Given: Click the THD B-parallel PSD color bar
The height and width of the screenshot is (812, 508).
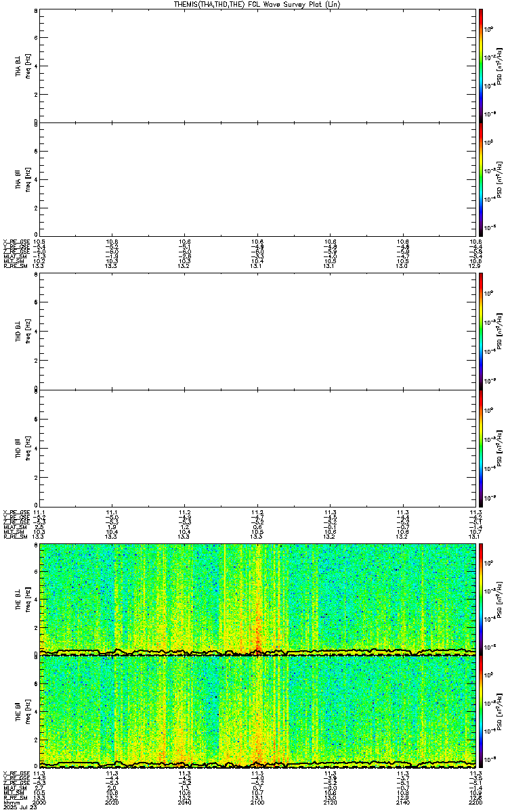Looking at the screenshot, I should pos(480,448).
